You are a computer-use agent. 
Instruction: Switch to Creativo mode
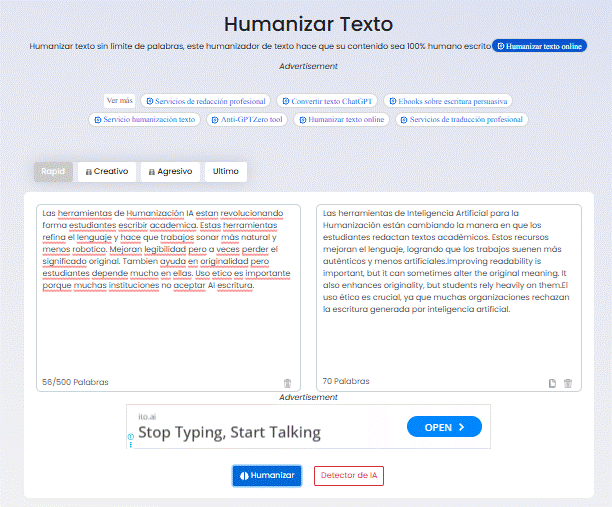point(106,171)
